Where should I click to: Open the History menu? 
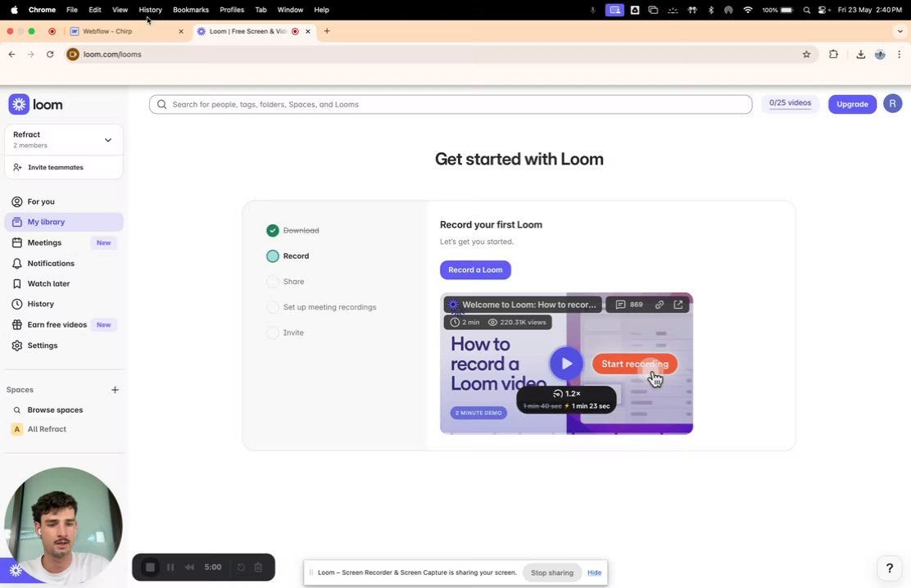click(x=150, y=10)
